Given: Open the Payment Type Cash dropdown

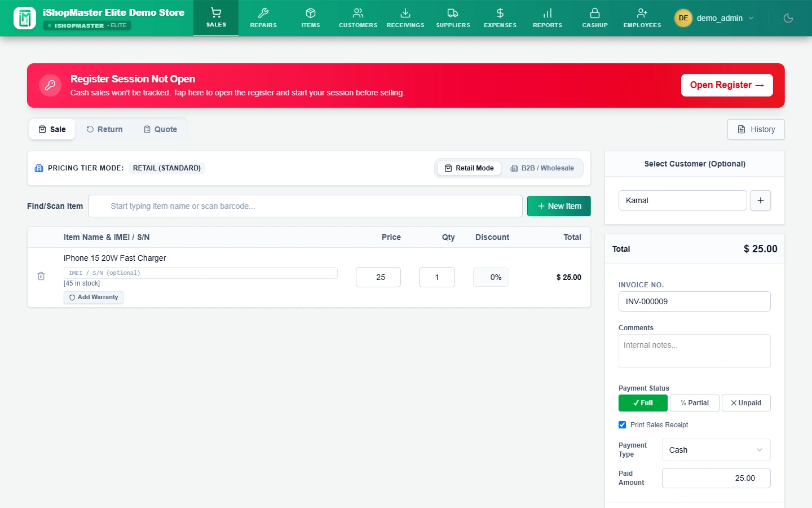Looking at the screenshot, I should [716, 450].
